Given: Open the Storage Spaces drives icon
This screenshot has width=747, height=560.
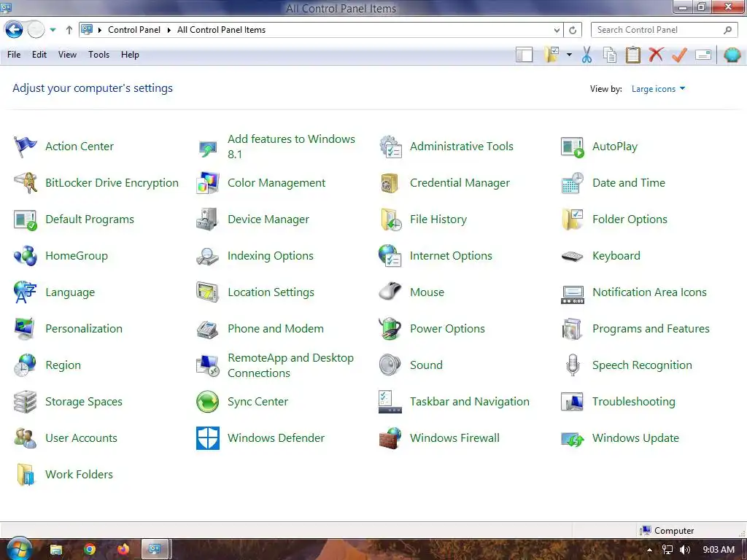Looking at the screenshot, I should pyautogui.click(x=25, y=402).
